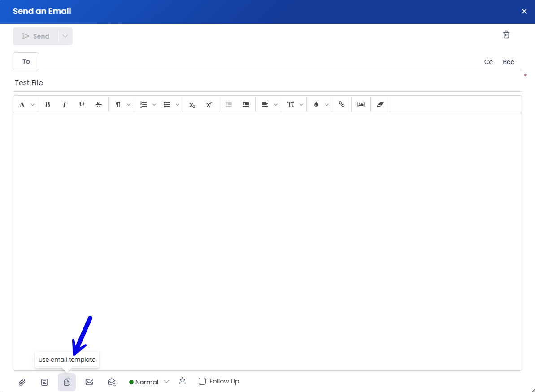This screenshot has height=392, width=535.
Task: Decrease indent of text
Action: pos(229,105)
